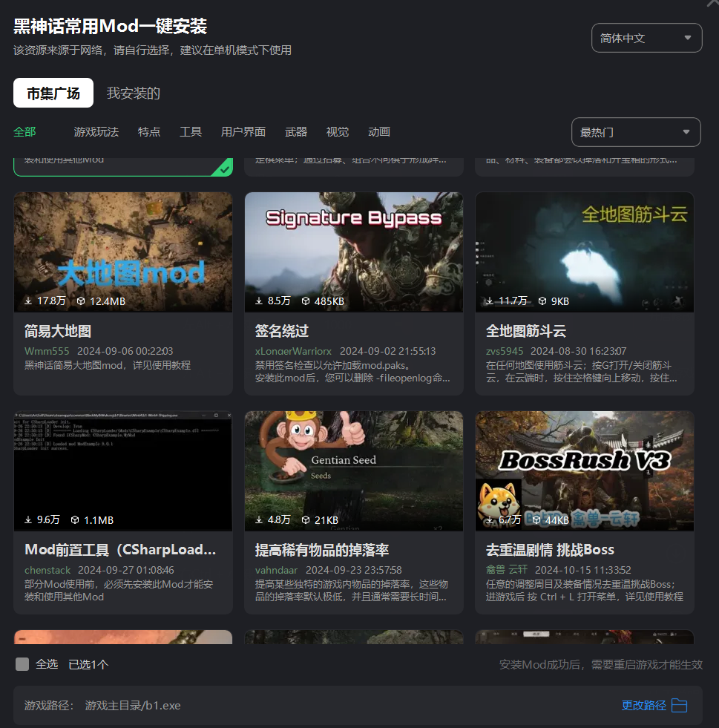
Task: Open the 简体中文 language dropdown
Action: [646, 38]
